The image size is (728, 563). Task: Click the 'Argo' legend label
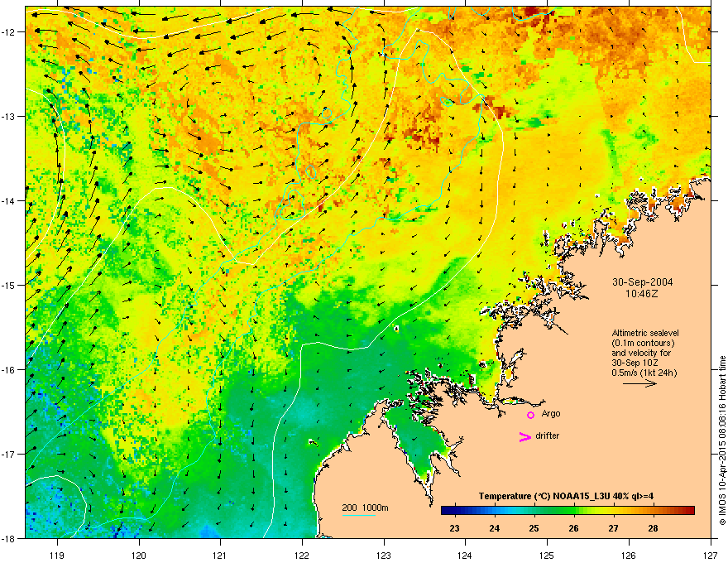(x=551, y=413)
